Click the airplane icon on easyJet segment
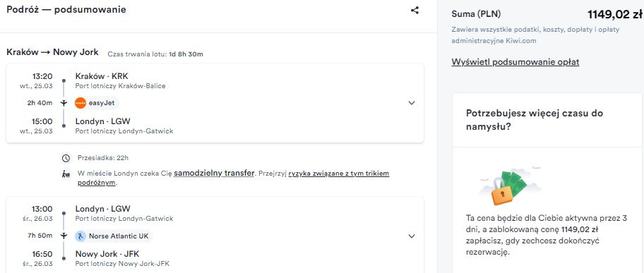 (64, 103)
